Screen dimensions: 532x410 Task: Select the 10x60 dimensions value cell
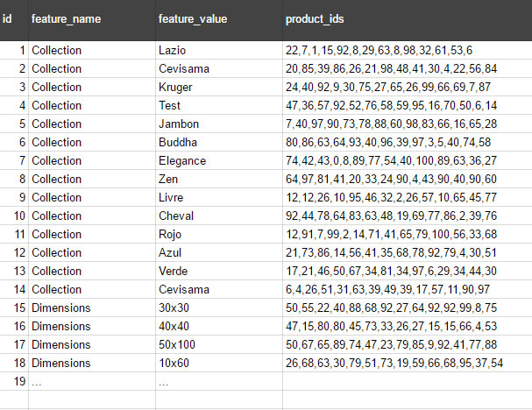(219, 363)
